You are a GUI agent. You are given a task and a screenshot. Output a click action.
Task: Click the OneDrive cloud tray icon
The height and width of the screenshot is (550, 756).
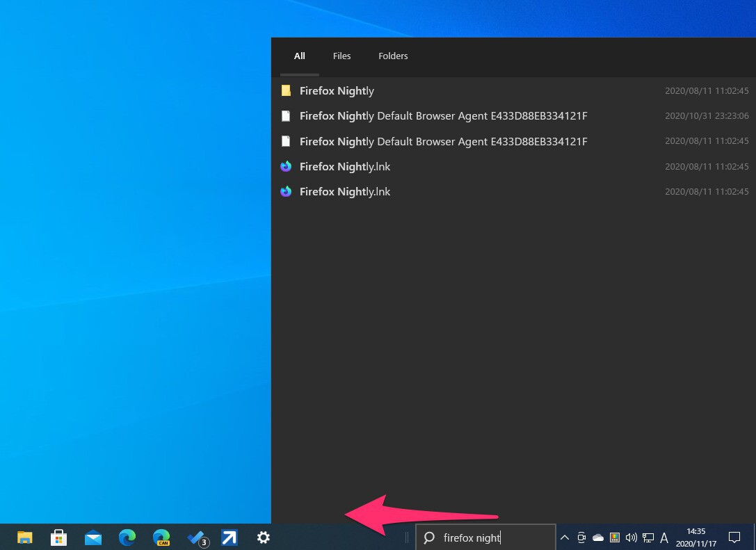597,537
